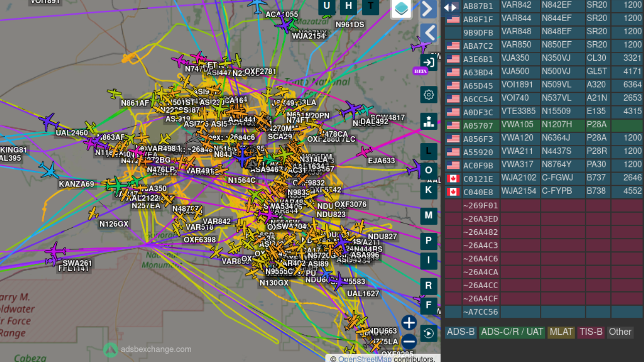Open the settings gear on map
The image size is (644, 362).
(x=429, y=95)
